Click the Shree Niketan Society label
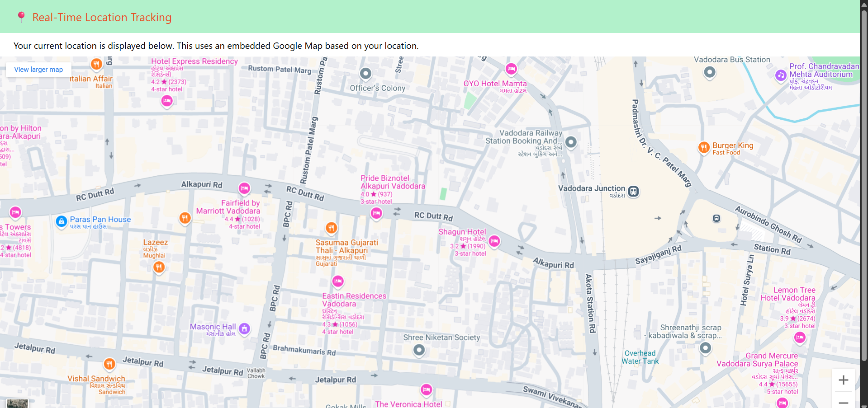 pyautogui.click(x=441, y=338)
